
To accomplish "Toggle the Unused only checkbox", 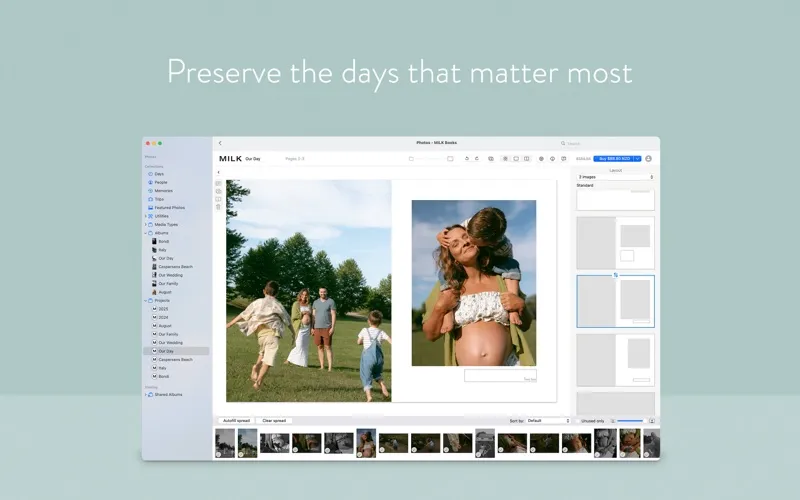I will click(x=578, y=421).
